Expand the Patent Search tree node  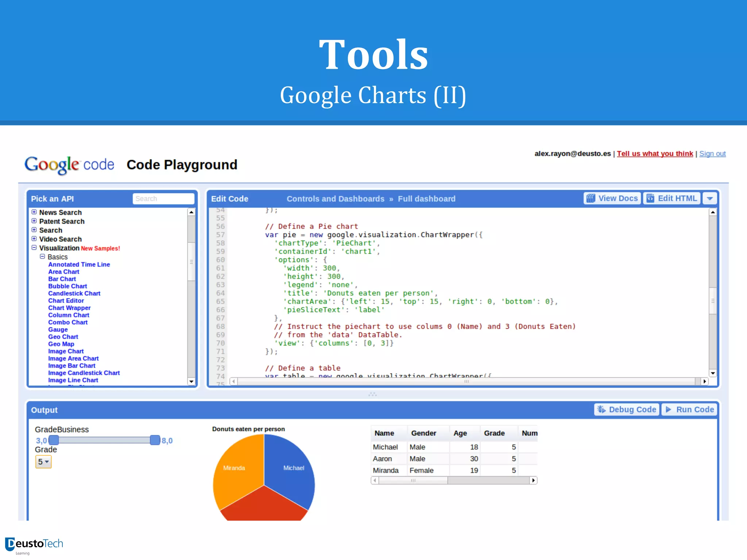point(34,221)
